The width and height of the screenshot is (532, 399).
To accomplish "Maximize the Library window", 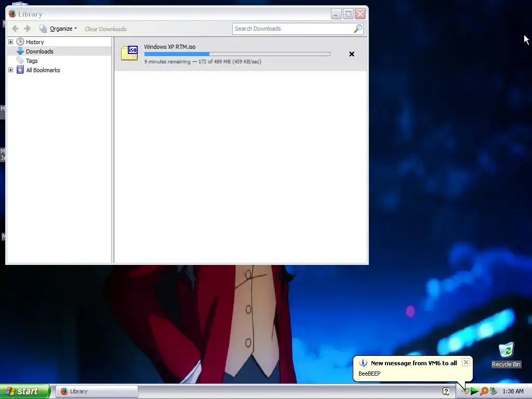I will tap(348, 14).
